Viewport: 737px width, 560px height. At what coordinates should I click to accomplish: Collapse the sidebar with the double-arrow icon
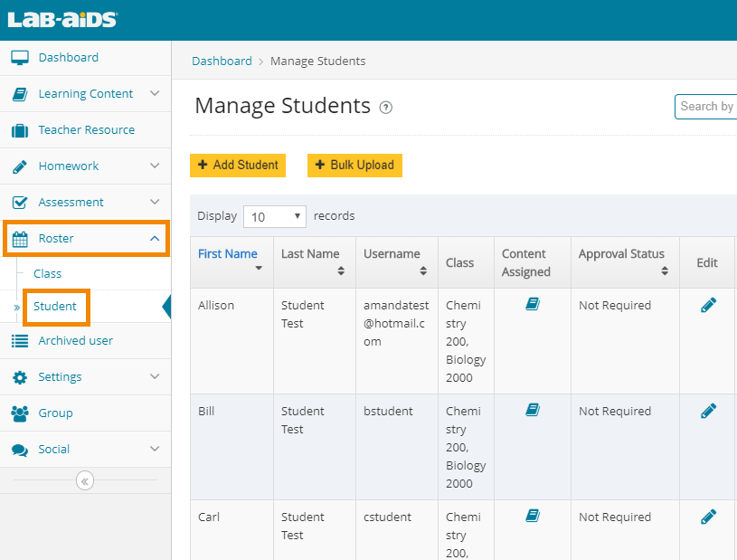[x=85, y=481]
